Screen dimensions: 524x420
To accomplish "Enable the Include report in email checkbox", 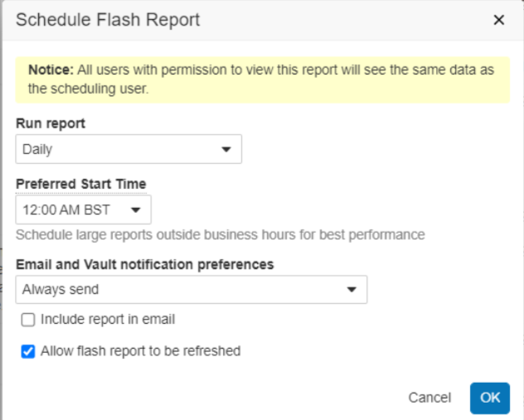I will point(28,320).
